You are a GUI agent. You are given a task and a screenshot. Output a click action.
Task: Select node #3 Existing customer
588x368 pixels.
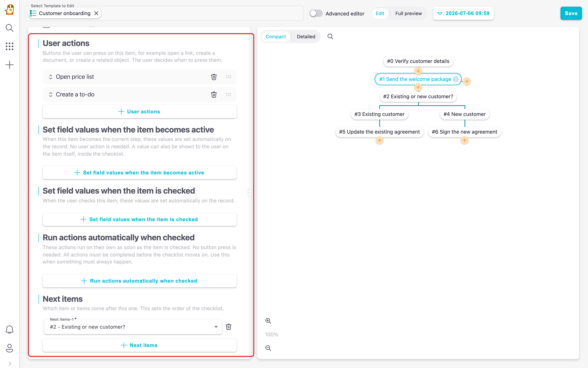point(379,114)
